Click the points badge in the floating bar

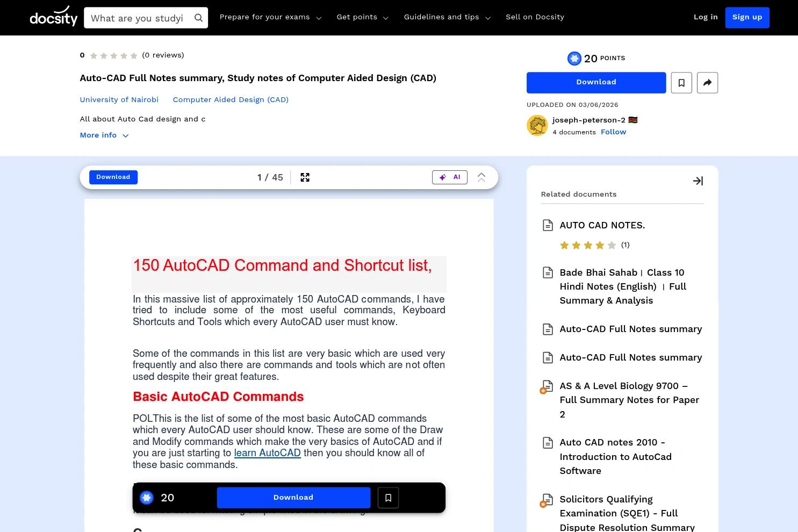click(146, 498)
